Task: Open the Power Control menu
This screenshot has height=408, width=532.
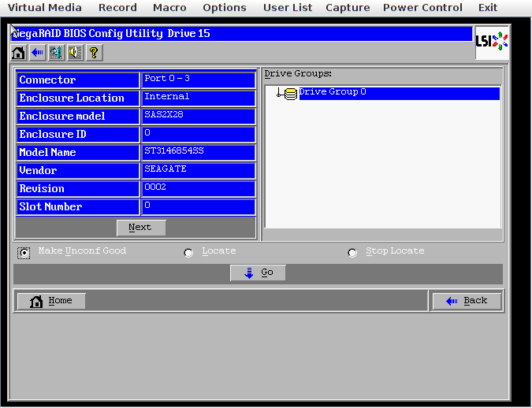Action: coord(422,7)
